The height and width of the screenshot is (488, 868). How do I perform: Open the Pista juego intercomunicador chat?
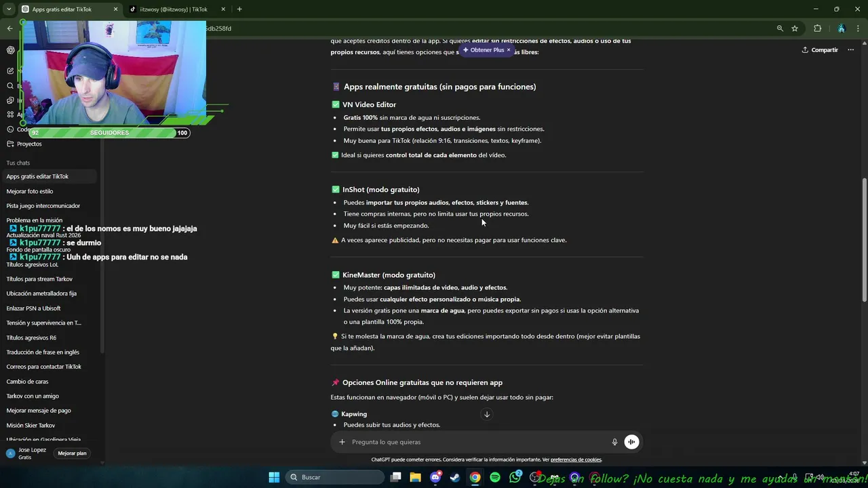(49, 206)
